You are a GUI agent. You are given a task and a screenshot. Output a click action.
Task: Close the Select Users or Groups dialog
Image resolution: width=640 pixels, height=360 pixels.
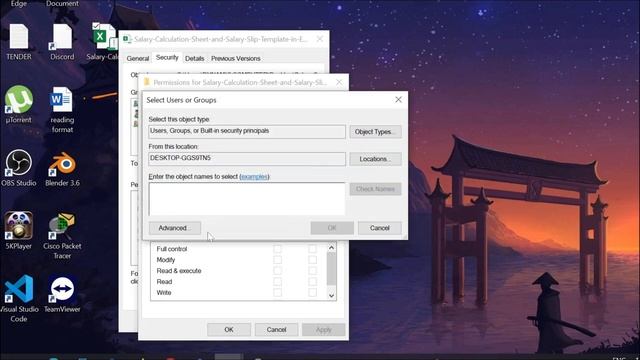pyautogui.click(x=398, y=100)
